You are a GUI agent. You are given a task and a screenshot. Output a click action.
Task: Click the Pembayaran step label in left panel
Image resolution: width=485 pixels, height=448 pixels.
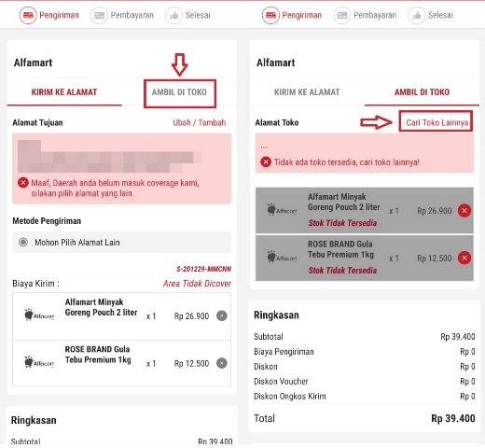coord(132,15)
